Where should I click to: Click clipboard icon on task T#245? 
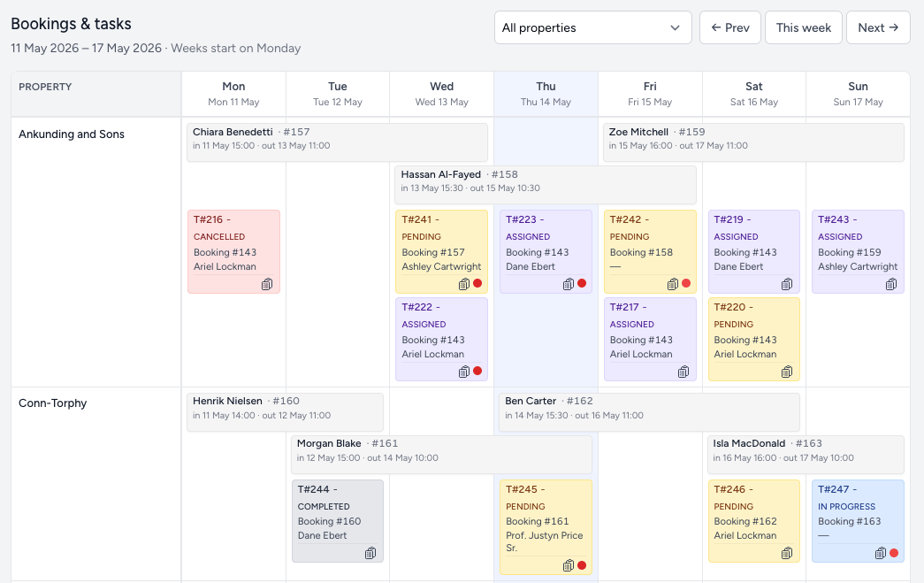pyautogui.click(x=568, y=565)
